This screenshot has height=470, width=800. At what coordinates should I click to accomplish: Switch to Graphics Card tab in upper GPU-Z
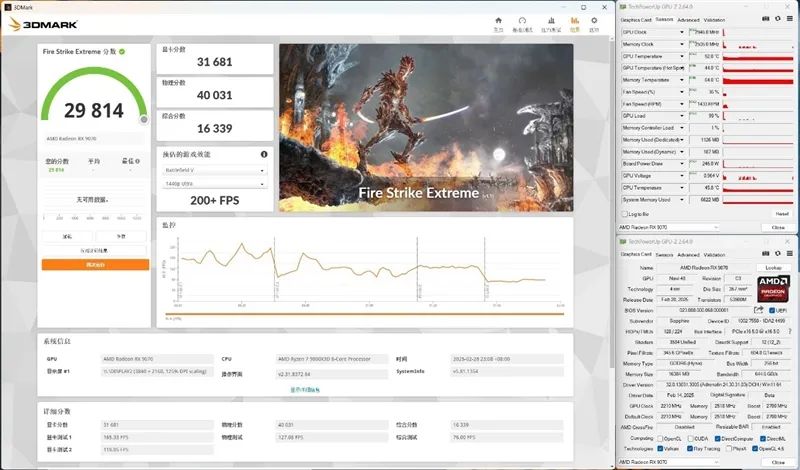point(636,20)
